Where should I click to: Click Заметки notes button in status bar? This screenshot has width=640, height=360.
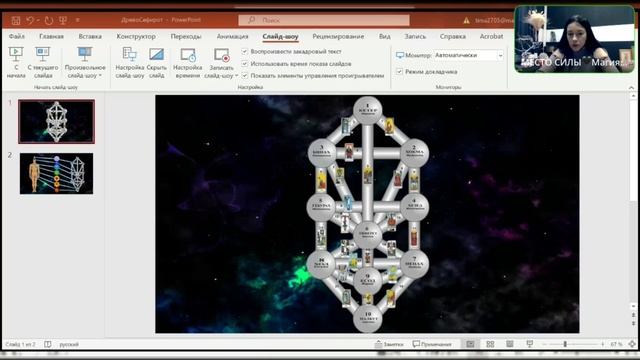tap(389, 344)
